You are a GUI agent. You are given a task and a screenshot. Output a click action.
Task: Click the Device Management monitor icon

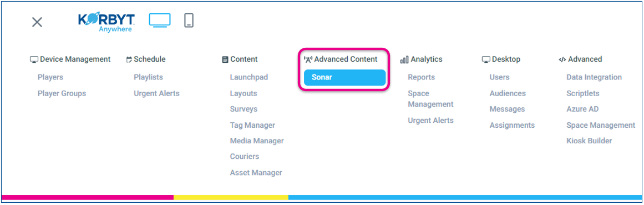tap(34, 59)
